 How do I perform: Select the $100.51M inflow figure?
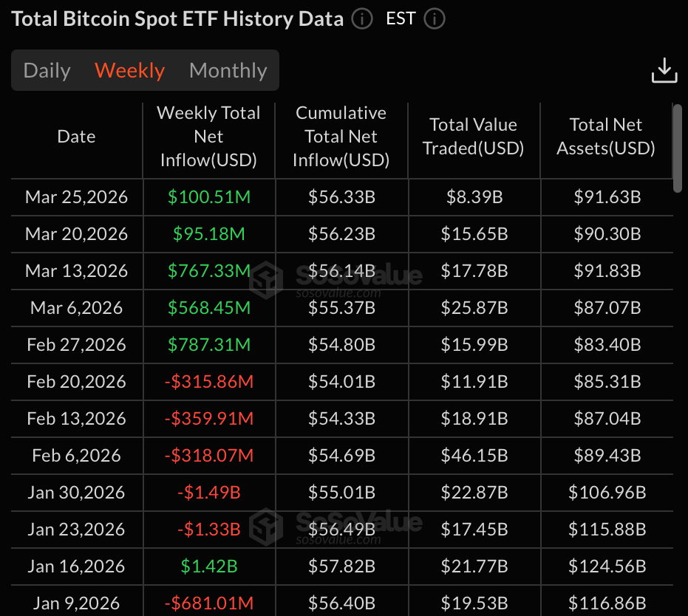[x=209, y=197]
